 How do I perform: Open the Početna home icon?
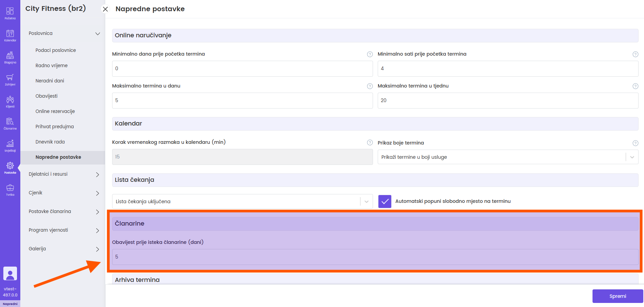pos(10,13)
